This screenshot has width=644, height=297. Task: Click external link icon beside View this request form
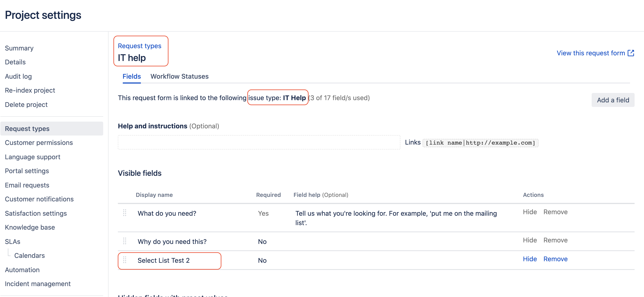tap(631, 53)
